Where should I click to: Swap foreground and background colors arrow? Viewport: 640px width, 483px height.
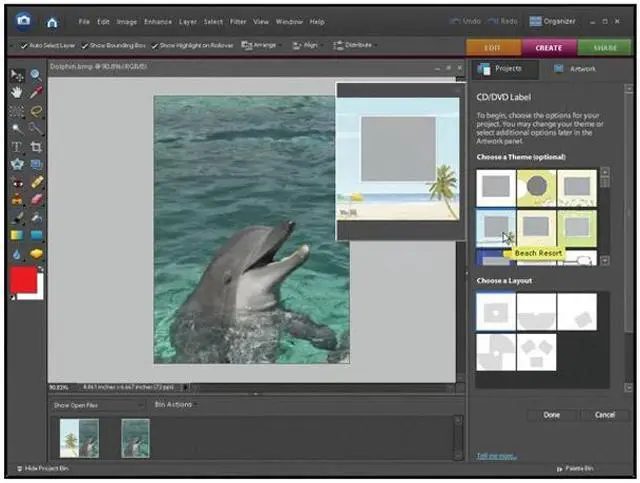click(x=40, y=269)
